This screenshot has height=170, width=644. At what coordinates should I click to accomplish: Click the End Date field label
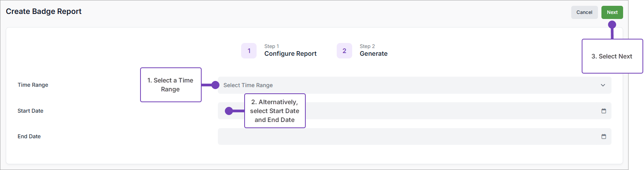(x=29, y=136)
